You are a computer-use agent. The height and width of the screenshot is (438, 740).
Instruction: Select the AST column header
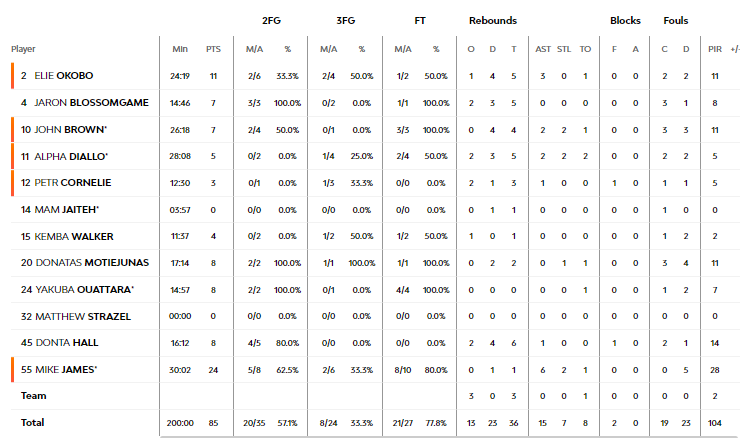[543, 49]
